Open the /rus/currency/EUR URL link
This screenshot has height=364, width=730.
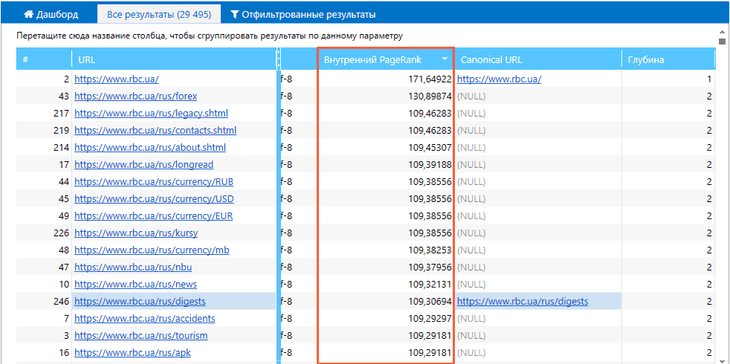[154, 216]
